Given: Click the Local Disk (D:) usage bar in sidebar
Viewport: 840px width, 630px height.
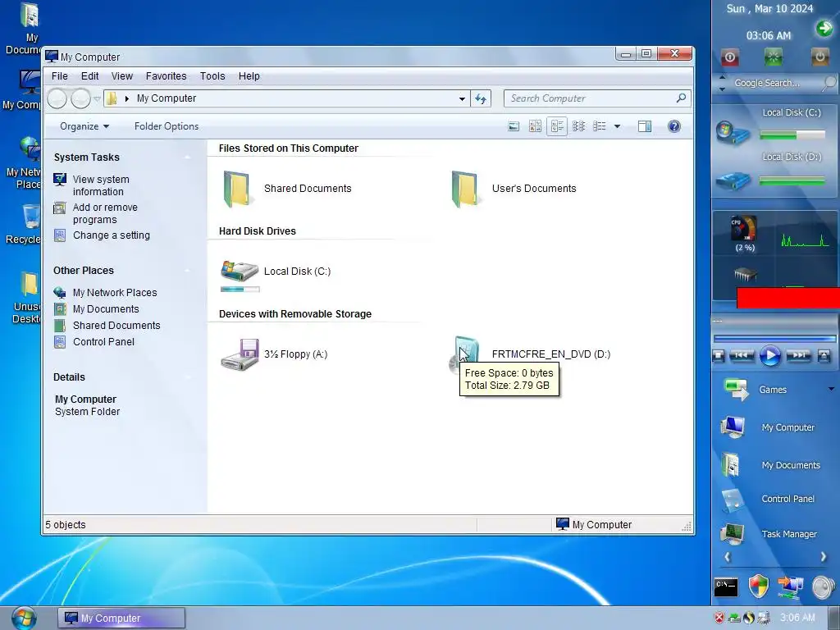Looking at the screenshot, I should (792, 181).
